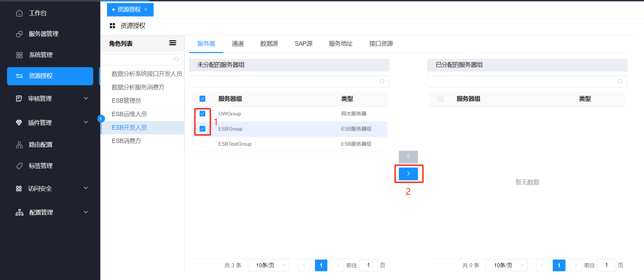Screen dimensions: 644x280
Task: Expand the 访问安全 submenu chevron
Action: 86,188
